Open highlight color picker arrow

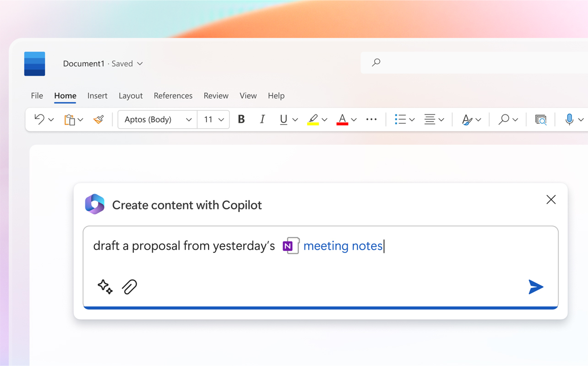325,120
